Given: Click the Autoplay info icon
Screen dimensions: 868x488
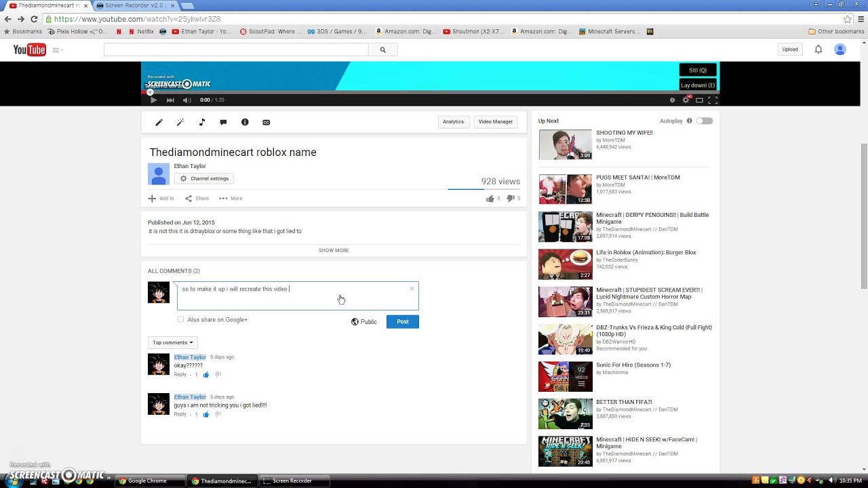Looking at the screenshot, I should tap(690, 121).
